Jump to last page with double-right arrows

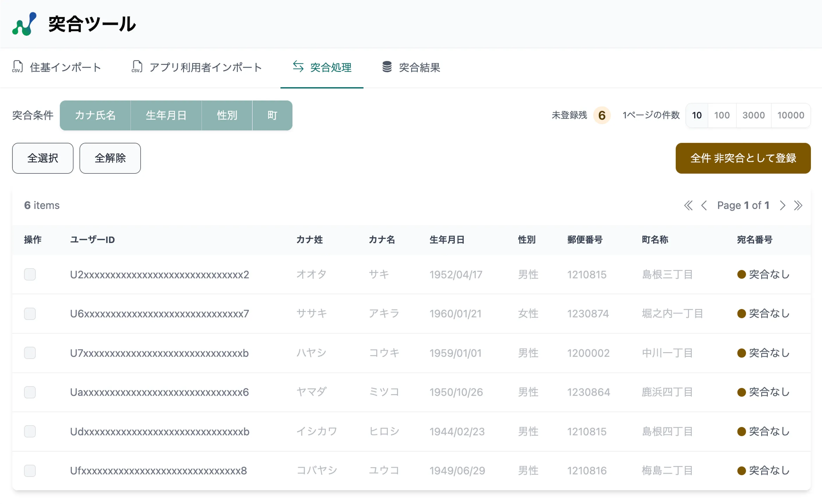pyautogui.click(x=798, y=205)
